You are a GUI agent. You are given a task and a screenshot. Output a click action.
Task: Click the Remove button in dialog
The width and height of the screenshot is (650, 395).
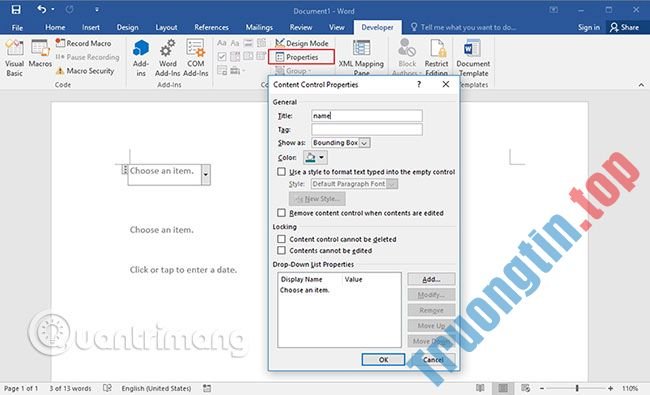point(431,310)
